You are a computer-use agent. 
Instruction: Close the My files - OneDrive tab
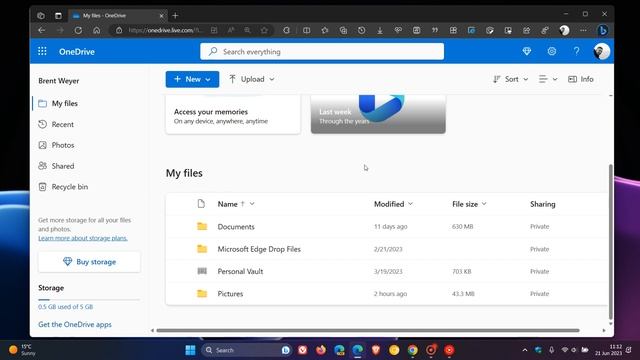(161, 16)
